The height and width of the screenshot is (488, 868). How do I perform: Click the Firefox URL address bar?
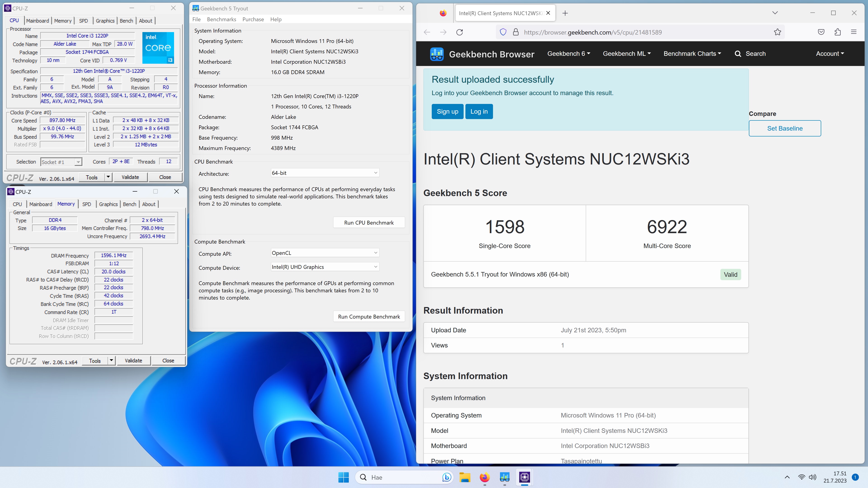640,32
